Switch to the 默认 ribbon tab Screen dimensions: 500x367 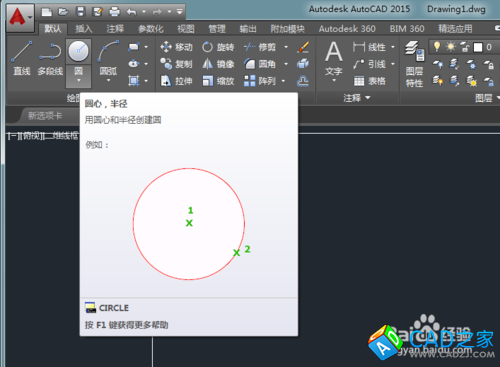(x=53, y=29)
